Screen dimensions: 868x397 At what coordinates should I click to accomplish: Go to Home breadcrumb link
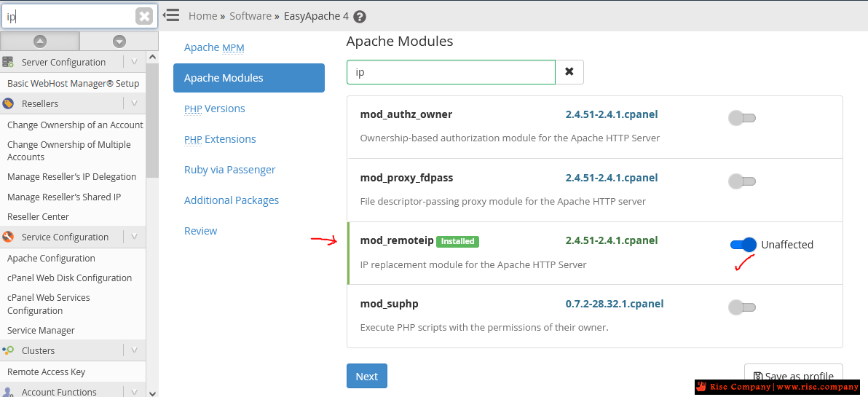202,16
